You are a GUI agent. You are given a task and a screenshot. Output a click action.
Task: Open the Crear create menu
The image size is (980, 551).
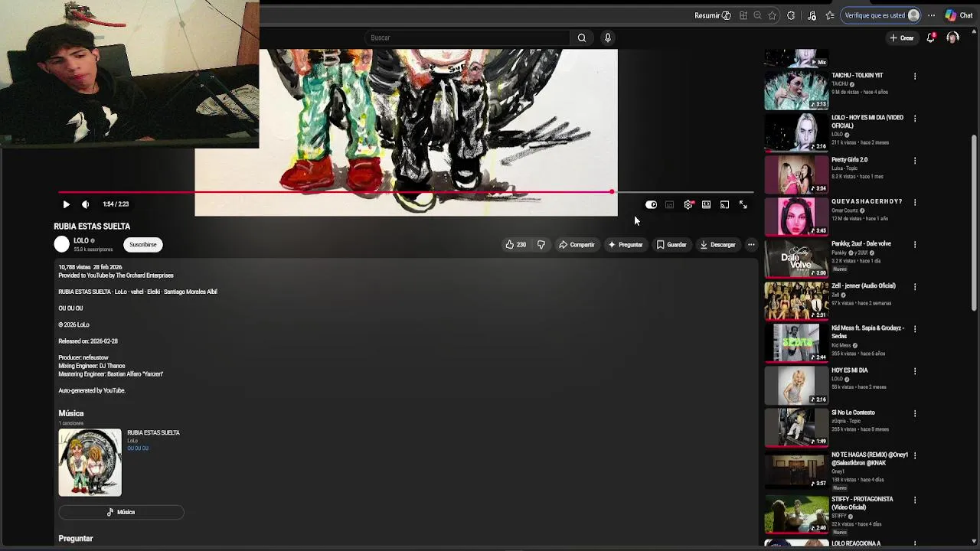(x=902, y=37)
